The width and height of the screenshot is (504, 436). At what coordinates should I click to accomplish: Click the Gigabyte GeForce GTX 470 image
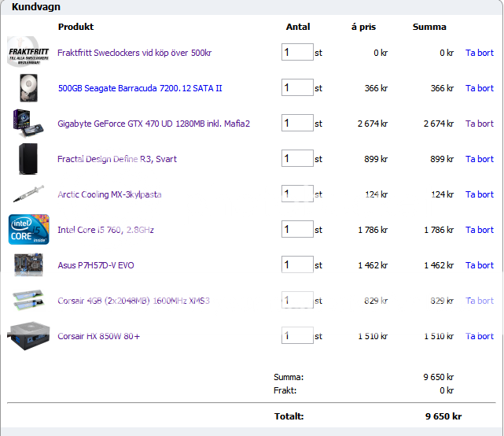point(28,124)
